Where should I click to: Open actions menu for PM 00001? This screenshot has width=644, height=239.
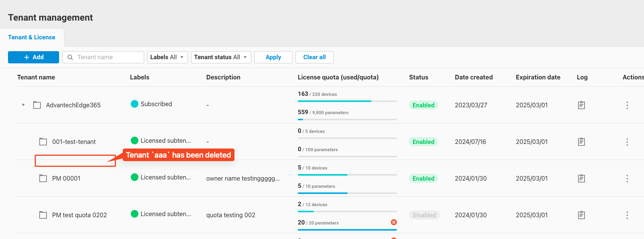(627, 179)
